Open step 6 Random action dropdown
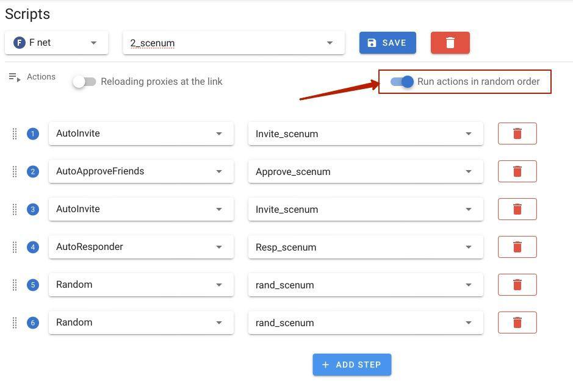This screenshot has width=573, height=392. tap(141, 323)
